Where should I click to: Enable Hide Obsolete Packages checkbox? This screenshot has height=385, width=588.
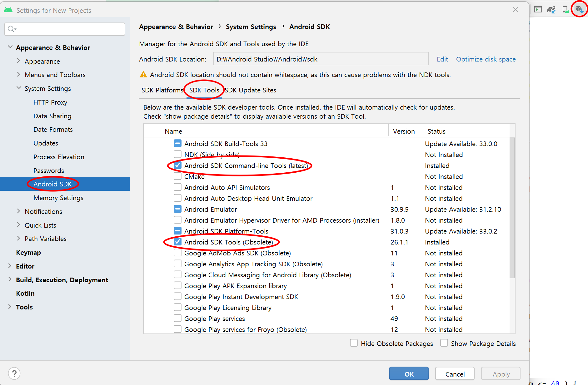tap(354, 343)
